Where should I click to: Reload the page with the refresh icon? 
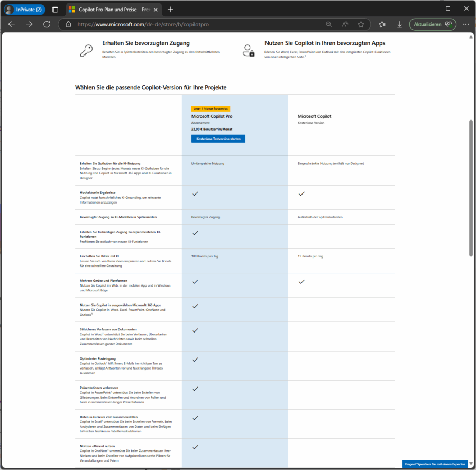pyautogui.click(x=47, y=24)
